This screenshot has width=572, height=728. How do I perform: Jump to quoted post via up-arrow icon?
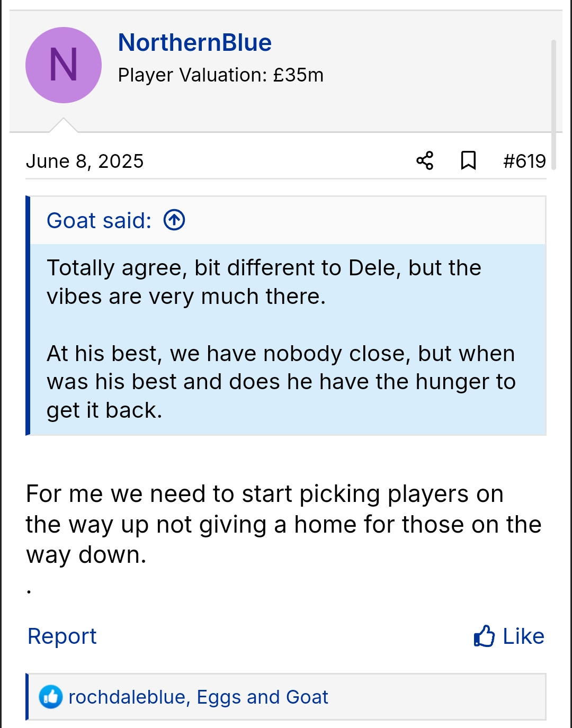[174, 220]
